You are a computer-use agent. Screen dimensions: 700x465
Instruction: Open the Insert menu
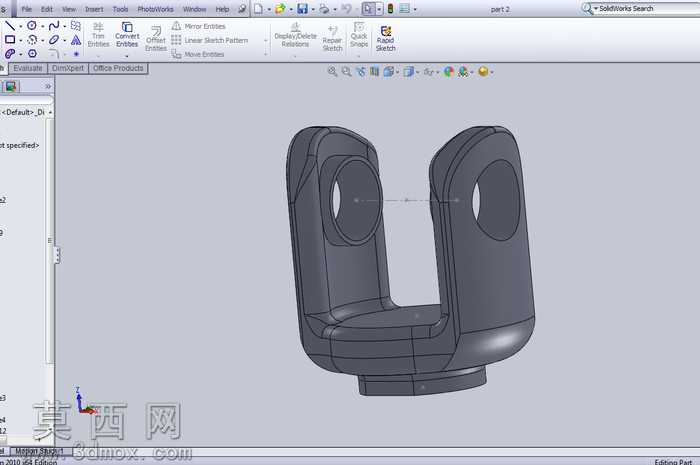pos(94,9)
